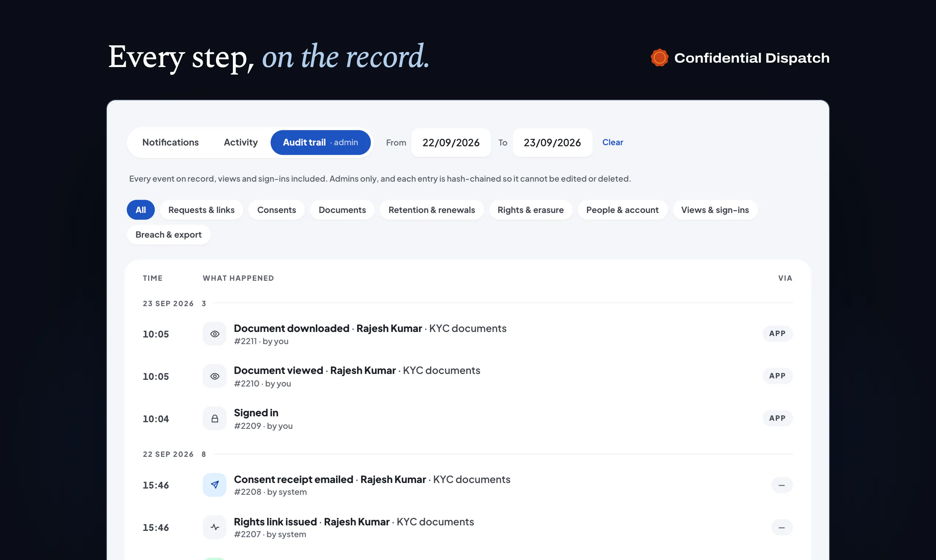The height and width of the screenshot is (560, 936).
Task: Click the 10:04 timestamp
Action: pyautogui.click(x=156, y=419)
